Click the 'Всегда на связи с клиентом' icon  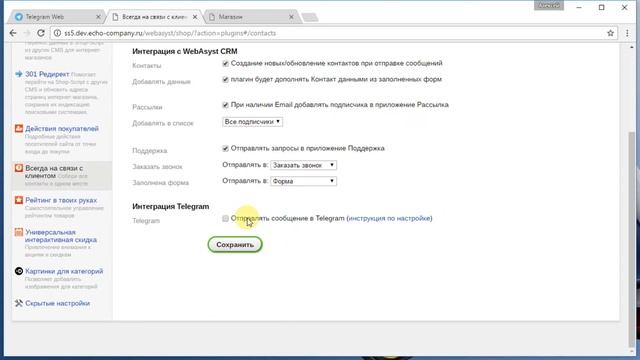point(19,168)
